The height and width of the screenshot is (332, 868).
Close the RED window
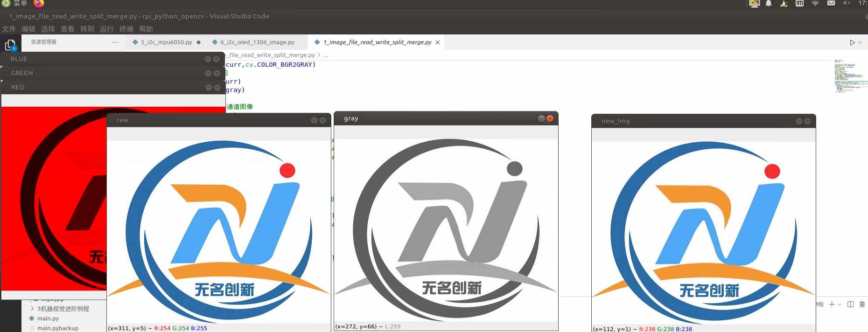[x=217, y=87]
